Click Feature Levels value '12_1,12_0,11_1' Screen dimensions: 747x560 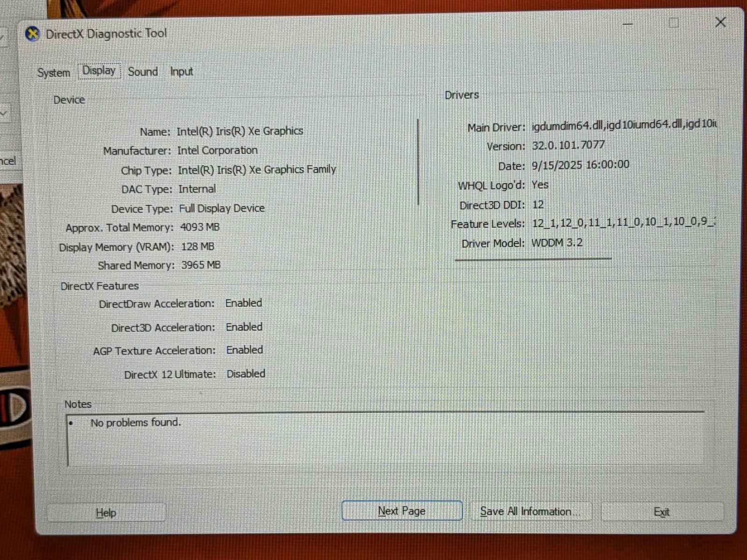click(574, 223)
